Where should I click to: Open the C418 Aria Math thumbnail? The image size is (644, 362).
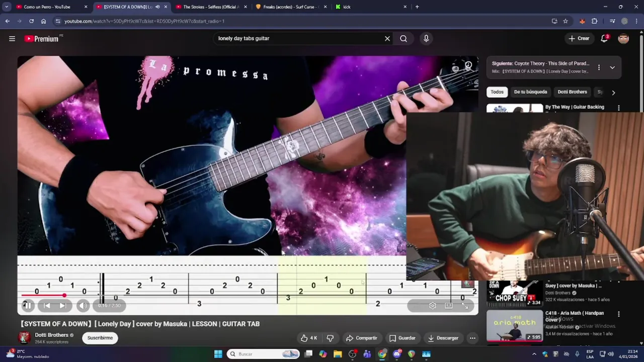tap(515, 326)
